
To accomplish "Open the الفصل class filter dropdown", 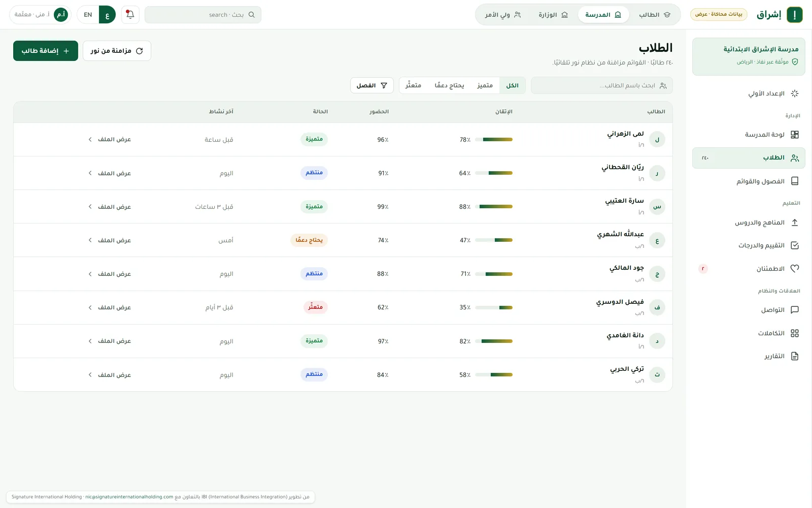I will [x=372, y=85].
